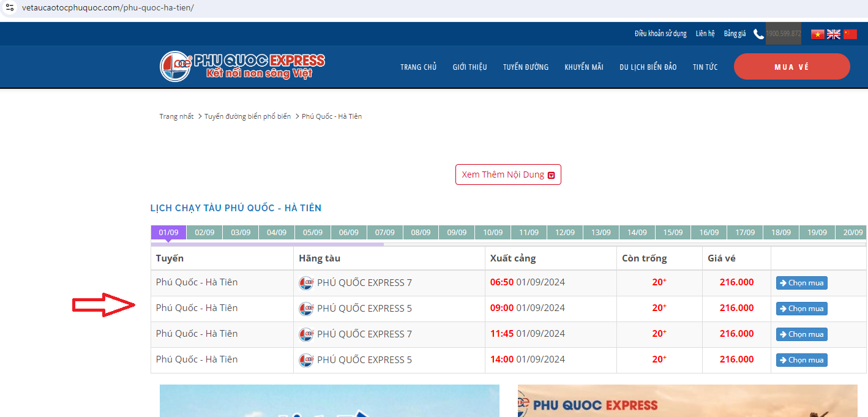Open Khuyến Mãi menu
The height and width of the screenshot is (417, 868).
[584, 67]
